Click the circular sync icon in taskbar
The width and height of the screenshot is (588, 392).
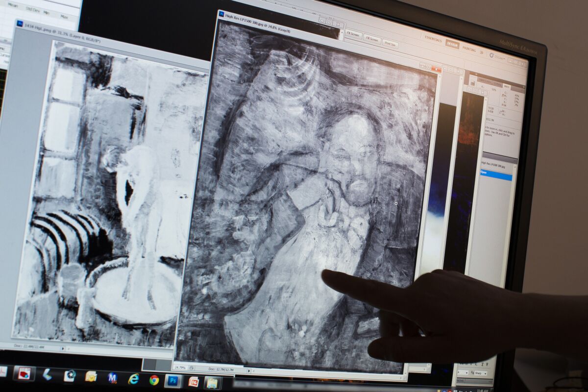click(x=69, y=375)
